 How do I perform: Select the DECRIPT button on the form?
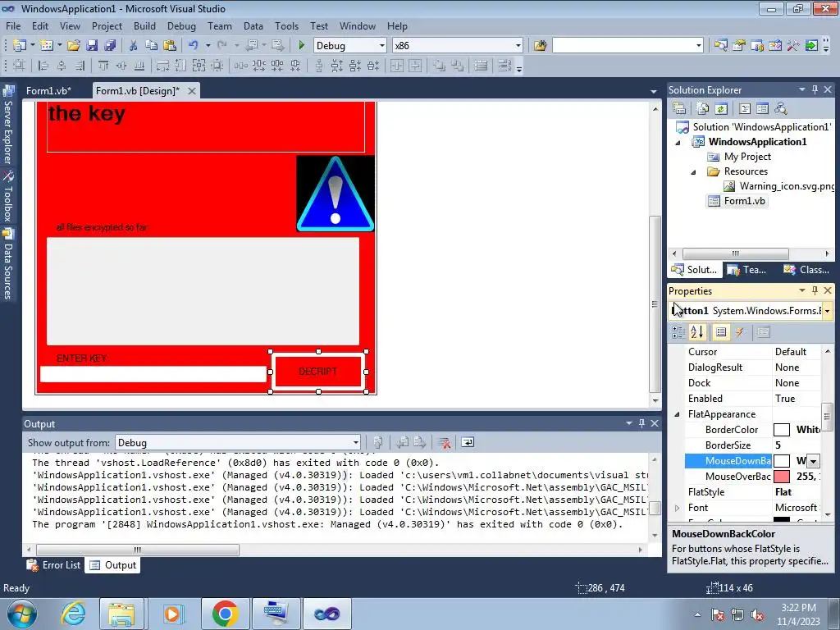click(318, 372)
